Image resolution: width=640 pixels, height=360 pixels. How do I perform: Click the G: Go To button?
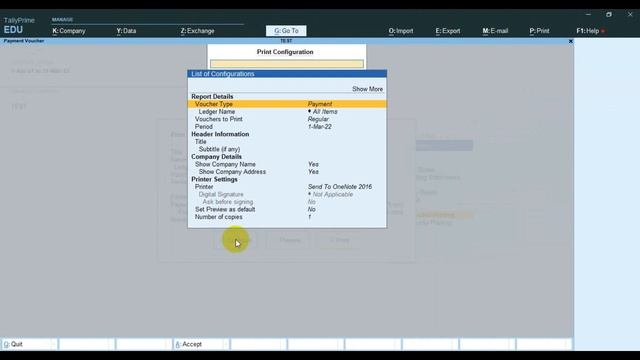(286, 31)
